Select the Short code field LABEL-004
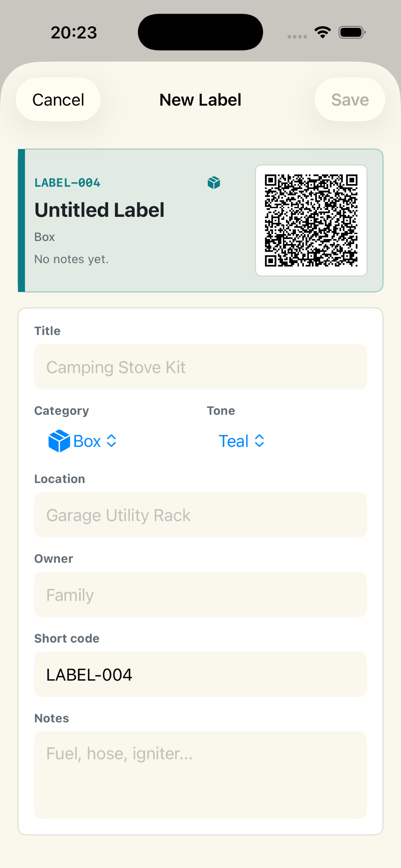 200,675
